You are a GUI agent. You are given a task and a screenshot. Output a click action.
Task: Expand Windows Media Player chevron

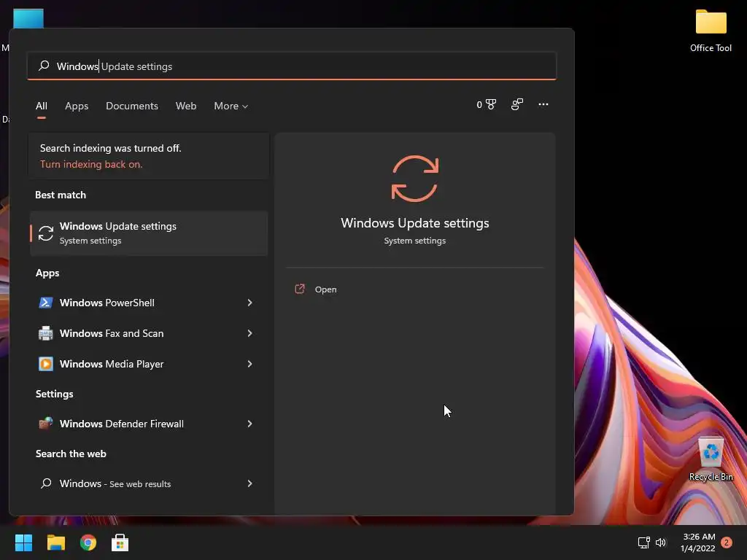point(249,364)
